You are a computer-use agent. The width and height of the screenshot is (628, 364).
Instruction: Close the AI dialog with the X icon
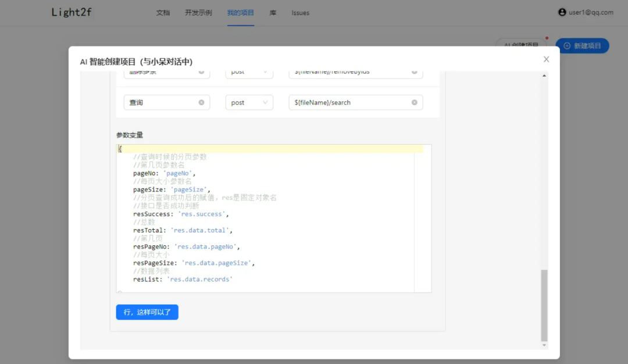coord(546,59)
